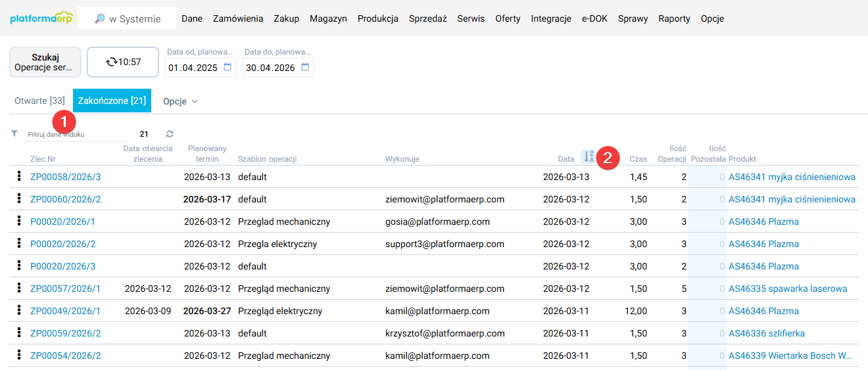Open row menu for ZP00058/2026/3
Screen dimensions: 868x370
point(19,177)
